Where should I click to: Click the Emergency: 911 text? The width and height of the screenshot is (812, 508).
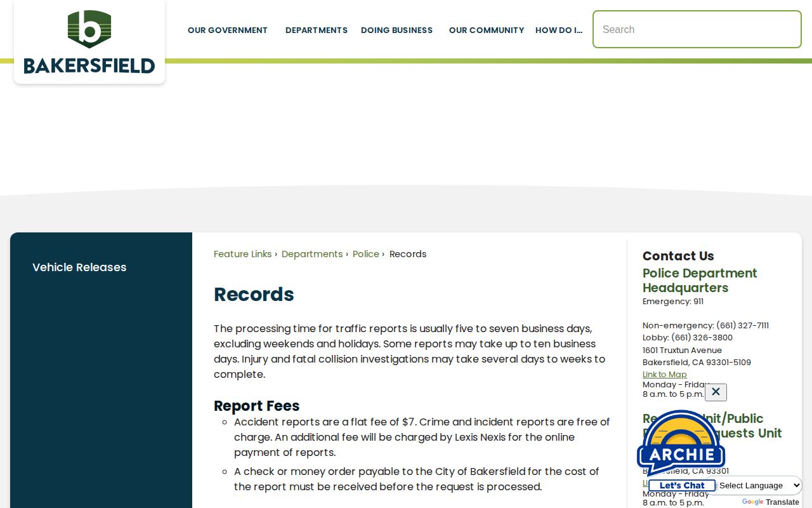673,302
